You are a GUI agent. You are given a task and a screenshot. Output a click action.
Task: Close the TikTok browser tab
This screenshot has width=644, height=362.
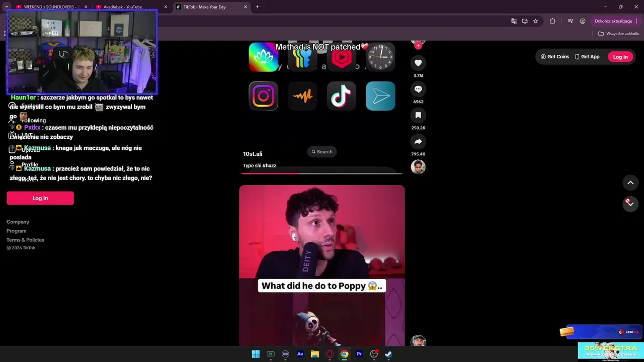point(246,7)
